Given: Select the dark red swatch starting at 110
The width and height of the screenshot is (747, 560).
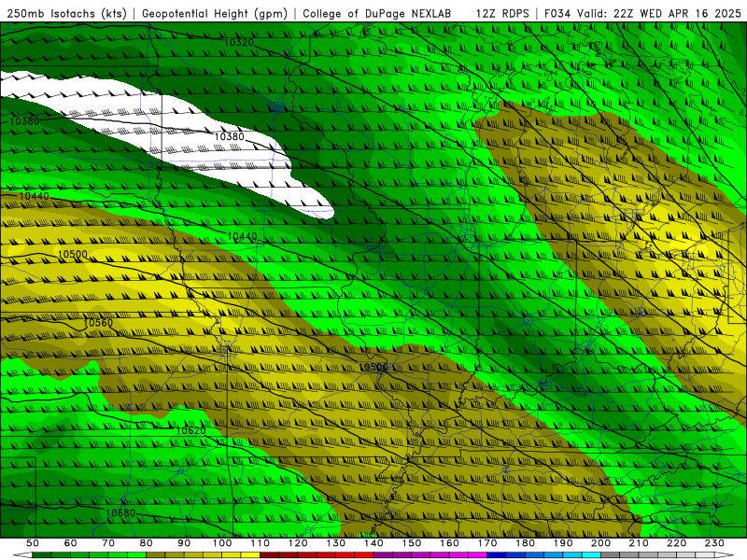Looking at the screenshot, I should pos(270,555).
